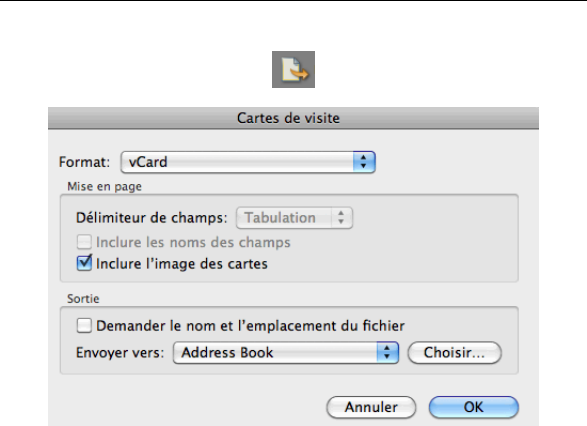Viewport: 587px width, 426px height.
Task: Click the Délimiteur de champs: label
Action: point(152,218)
